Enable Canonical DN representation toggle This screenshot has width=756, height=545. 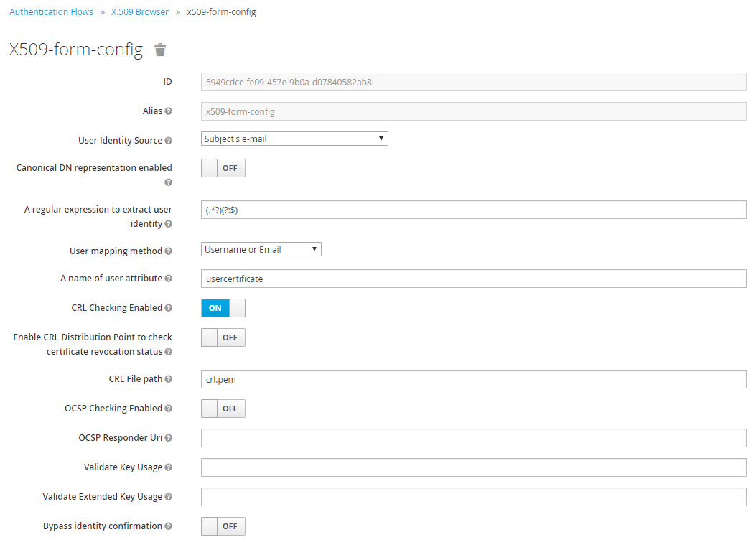[223, 168]
